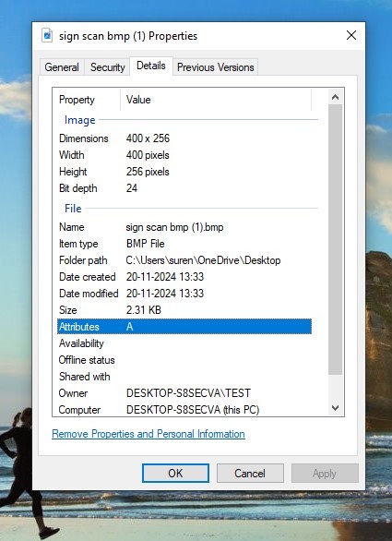Select the Offline status row
Image resolution: width=392 pixels, height=541 pixels.
184,360
